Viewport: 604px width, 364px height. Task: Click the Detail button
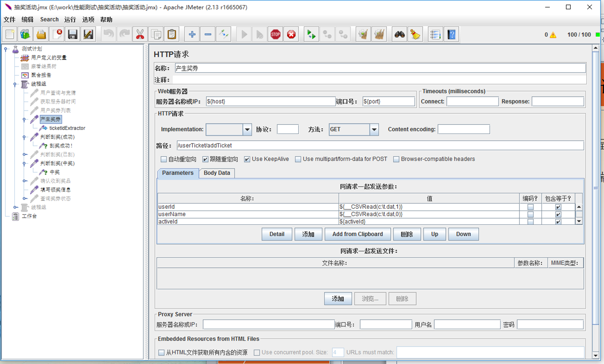(277, 234)
